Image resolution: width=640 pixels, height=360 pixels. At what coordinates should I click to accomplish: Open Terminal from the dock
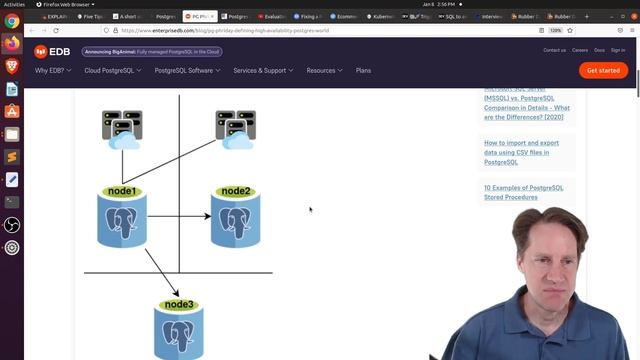coord(12,202)
